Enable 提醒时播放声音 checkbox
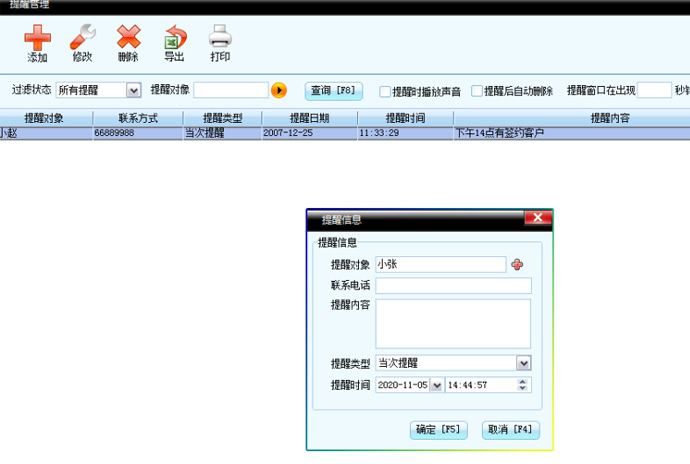 tap(385, 91)
